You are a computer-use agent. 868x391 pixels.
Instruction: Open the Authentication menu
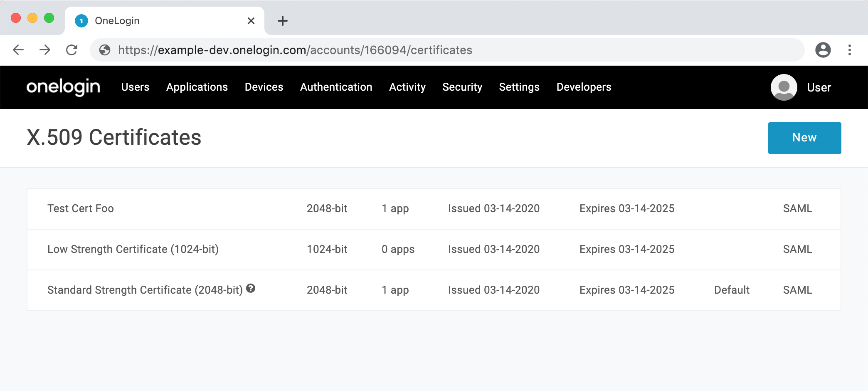pos(336,87)
